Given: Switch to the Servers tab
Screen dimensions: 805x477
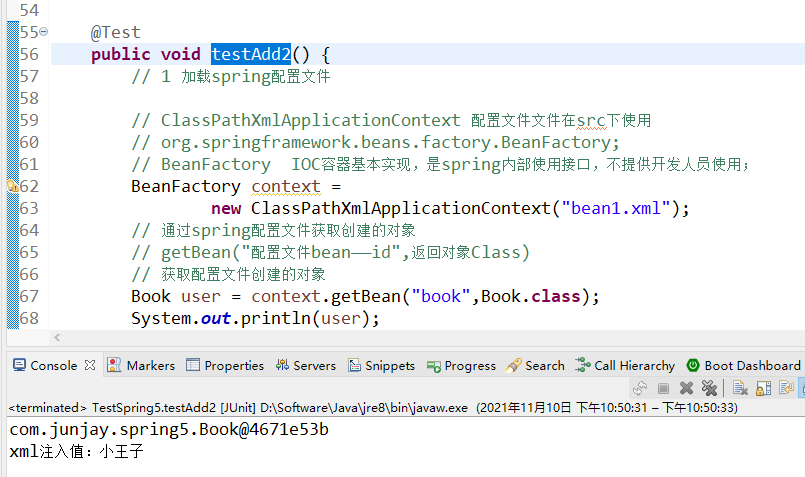Looking at the screenshot, I should (314, 366).
